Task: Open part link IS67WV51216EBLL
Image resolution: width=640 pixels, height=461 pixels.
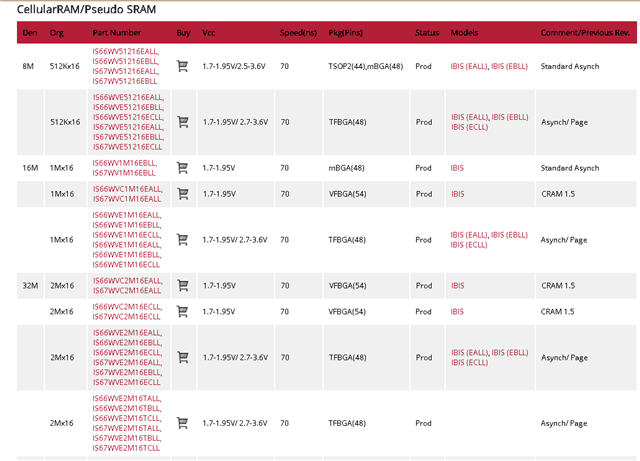Action: (x=124, y=81)
